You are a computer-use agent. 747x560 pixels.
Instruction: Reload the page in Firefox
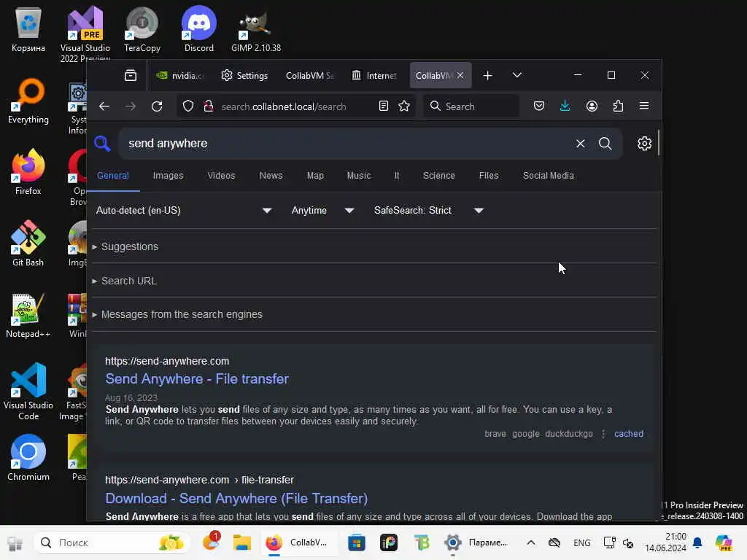click(x=157, y=106)
